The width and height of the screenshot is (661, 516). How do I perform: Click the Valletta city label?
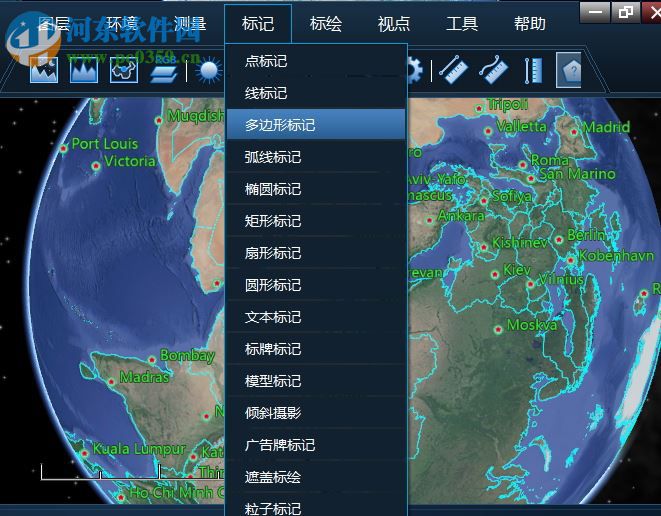click(x=521, y=126)
